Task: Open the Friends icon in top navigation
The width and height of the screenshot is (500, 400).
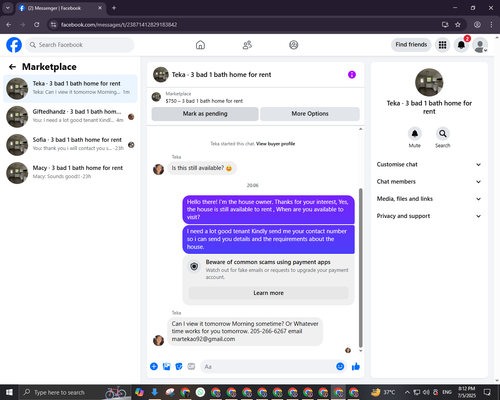Action: pos(247,45)
